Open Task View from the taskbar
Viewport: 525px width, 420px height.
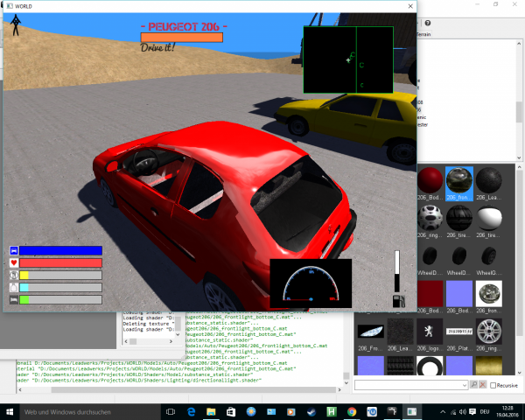tap(171, 412)
